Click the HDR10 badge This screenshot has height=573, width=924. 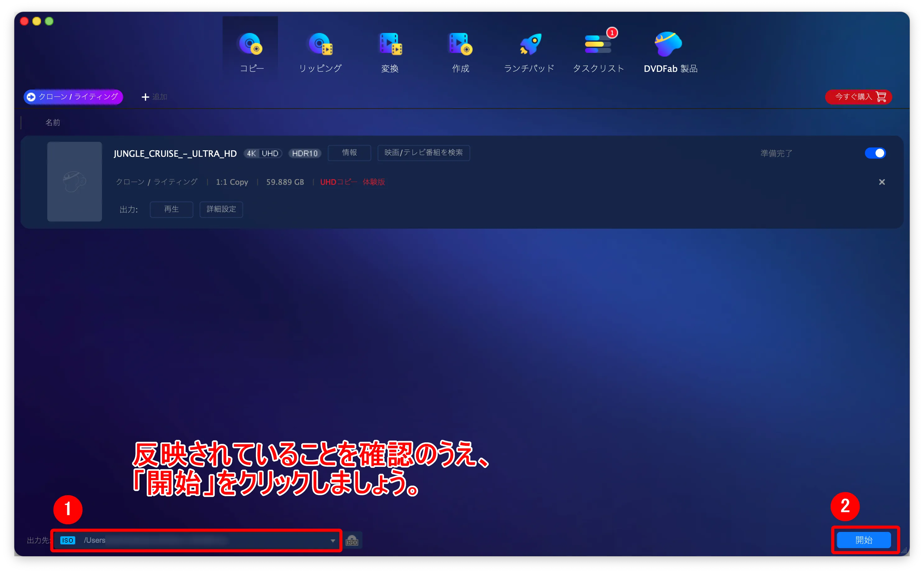click(x=304, y=153)
